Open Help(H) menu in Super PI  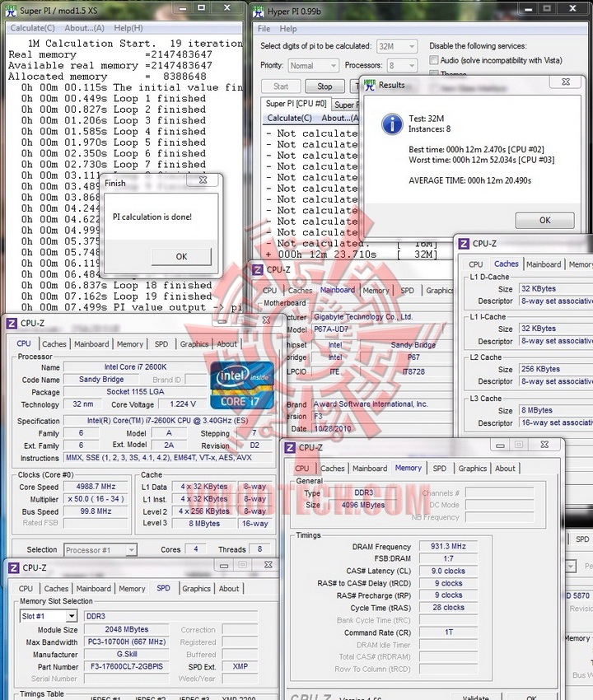[x=128, y=28]
